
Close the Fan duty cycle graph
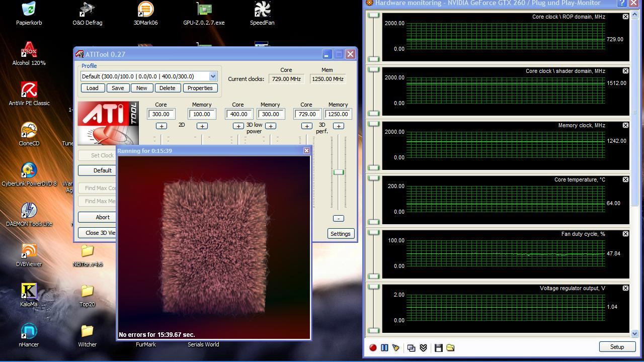(x=625, y=234)
